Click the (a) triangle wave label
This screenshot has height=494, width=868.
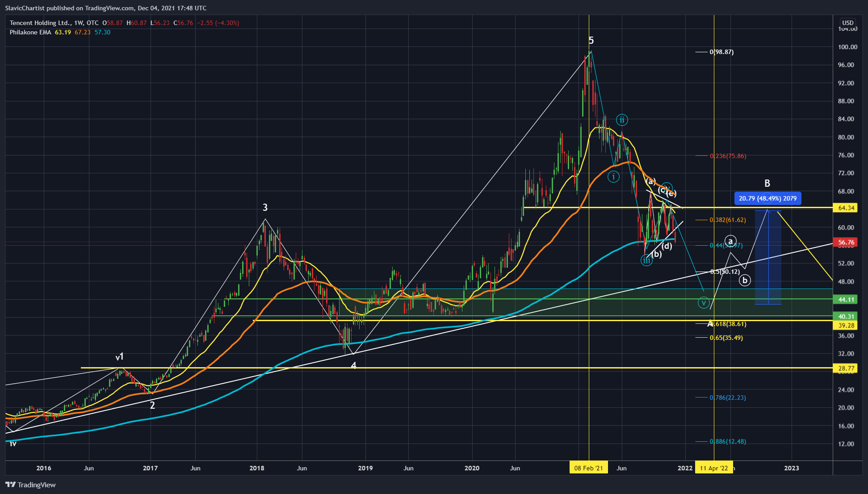(650, 181)
